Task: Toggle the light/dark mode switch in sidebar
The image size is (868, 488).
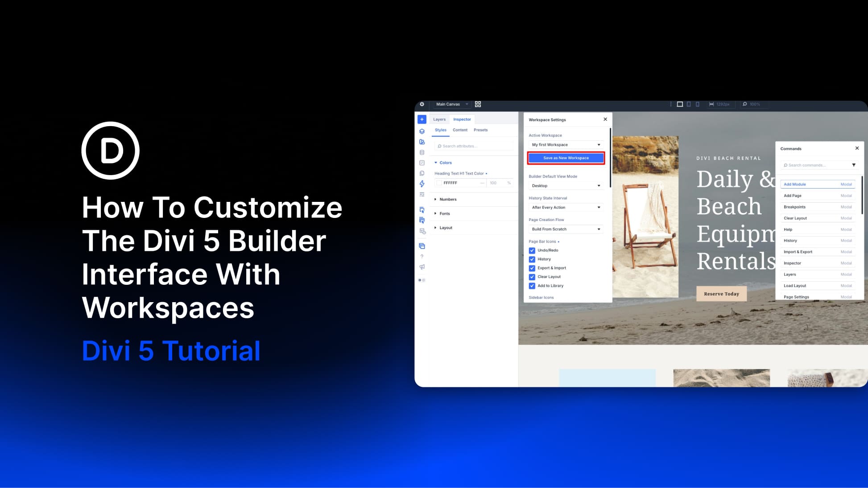Action: (422, 280)
